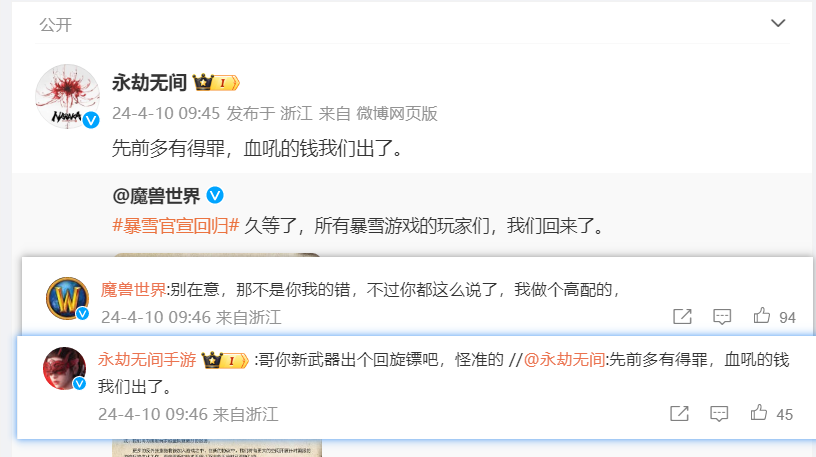The width and height of the screenshot is (816, 457).
Task: Open the 微博网页版 source link
Action: [397, 113]
